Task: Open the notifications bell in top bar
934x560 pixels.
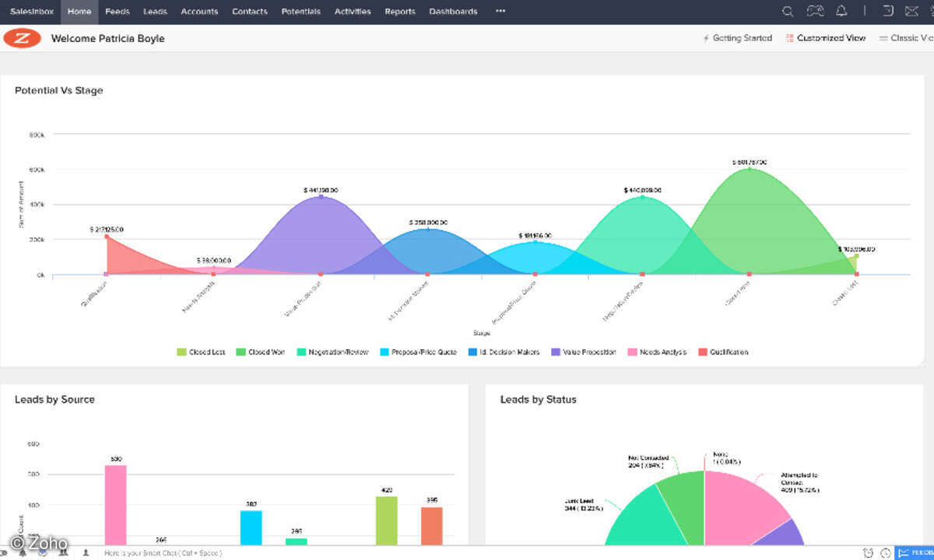Action: pos(841,12)
